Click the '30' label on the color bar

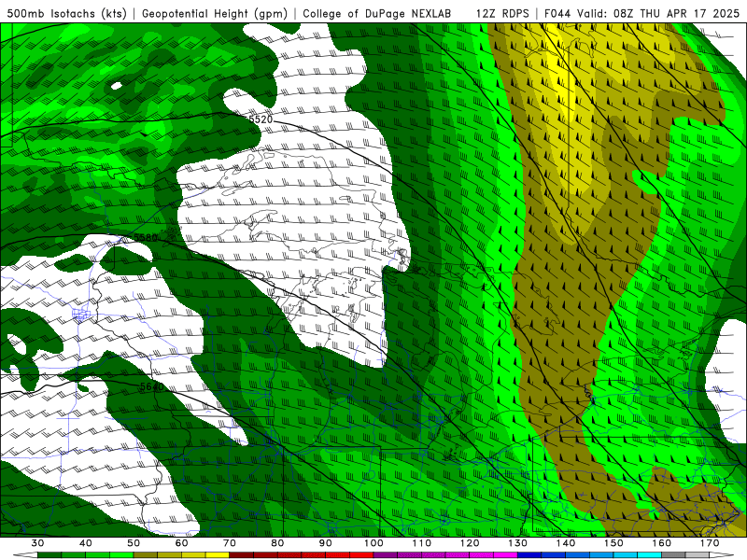point(37,543)
